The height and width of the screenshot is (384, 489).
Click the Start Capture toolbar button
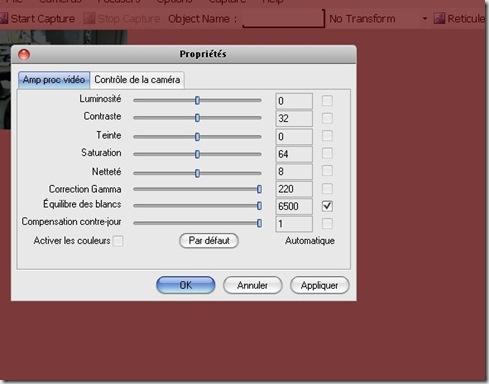[37, 19]
